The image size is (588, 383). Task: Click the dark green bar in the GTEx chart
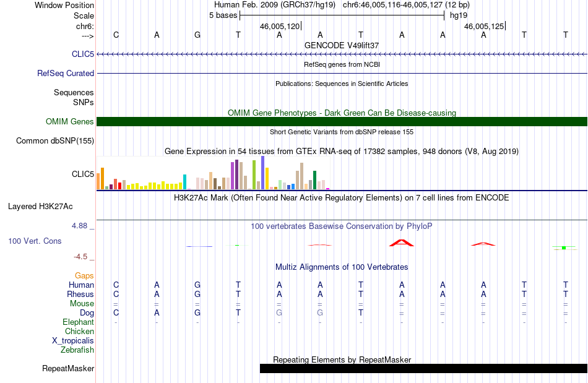(314, 180)
